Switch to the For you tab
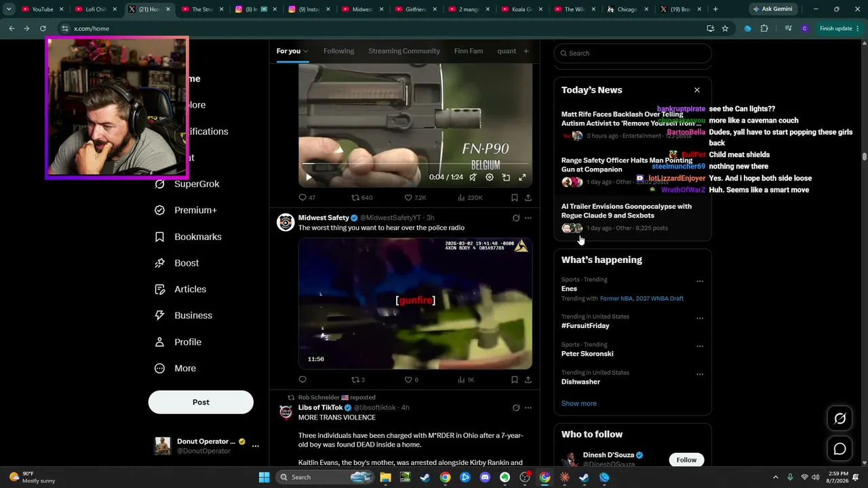Image resolution: width=868 pixels, height=488 pixels. pyautogui.click(x=292, y=51)
